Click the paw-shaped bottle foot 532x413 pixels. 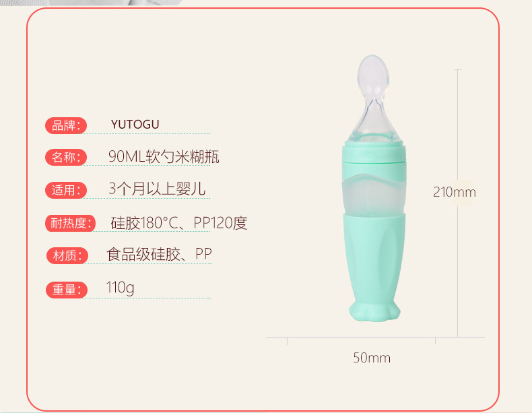374,311
